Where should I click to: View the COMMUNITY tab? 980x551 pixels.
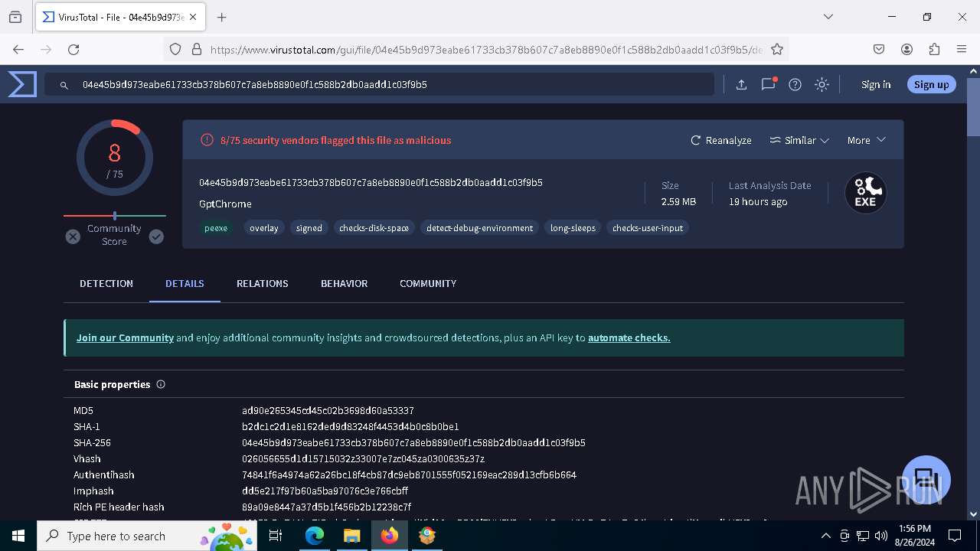(x=428, y=283)
